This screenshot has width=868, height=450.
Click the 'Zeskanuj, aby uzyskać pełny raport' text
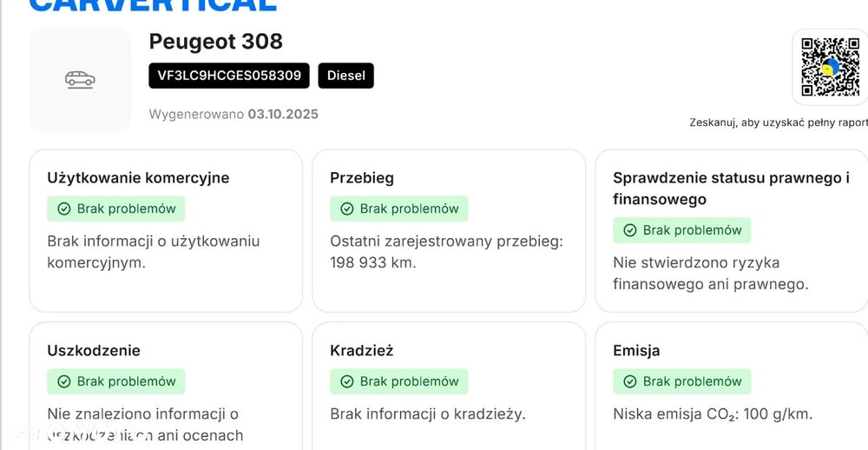click(x=778, y=123)
